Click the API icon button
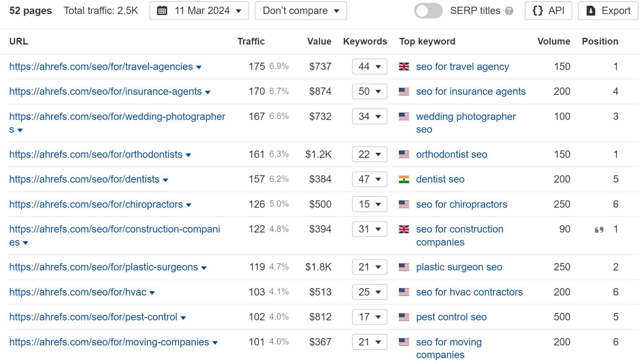This screenshot has height=364, width=640. point(549,11)
